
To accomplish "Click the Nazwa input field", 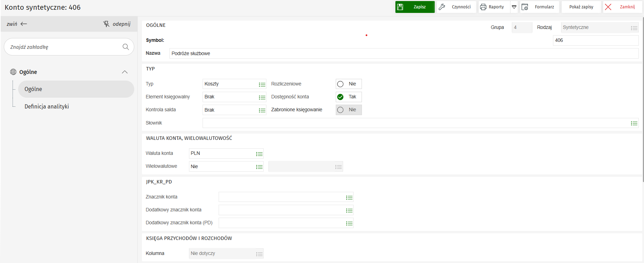I will 403,53.
